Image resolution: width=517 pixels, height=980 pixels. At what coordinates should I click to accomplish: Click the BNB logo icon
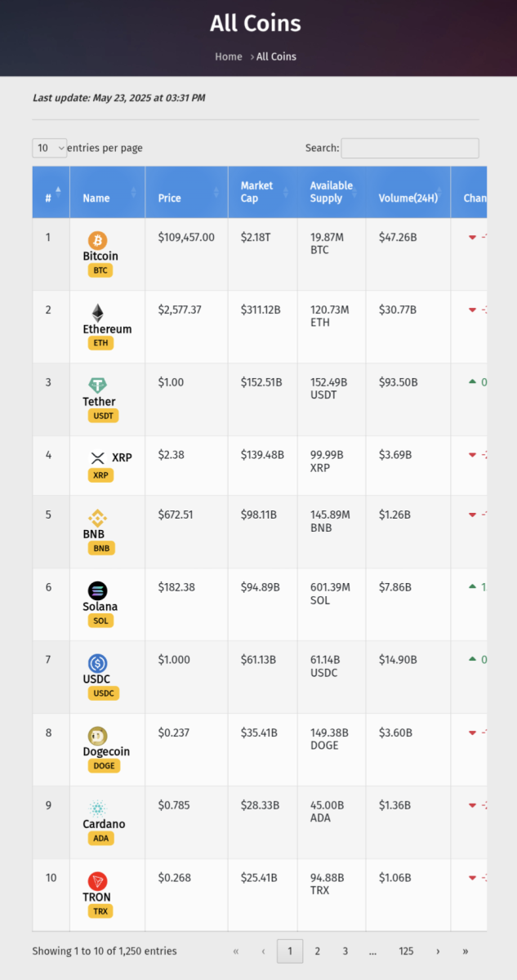[98, 518]
